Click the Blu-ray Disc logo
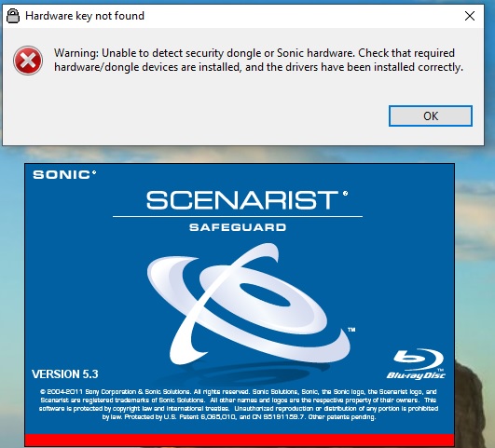The image size is (495, 448). [417, 364]
